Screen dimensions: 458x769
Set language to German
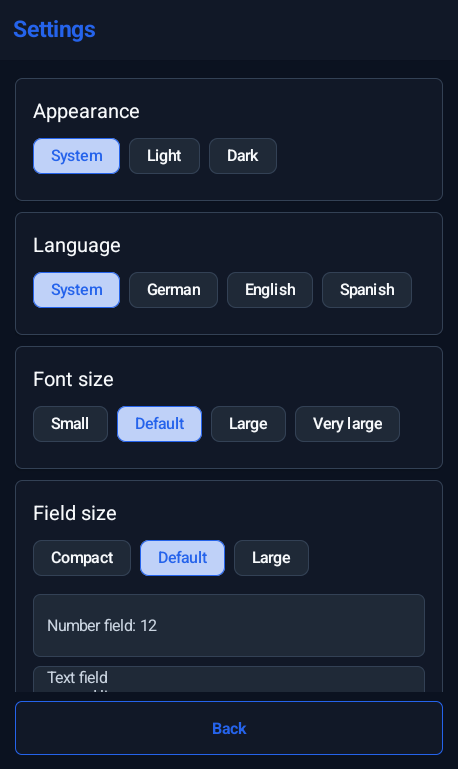tap(173, 290)
